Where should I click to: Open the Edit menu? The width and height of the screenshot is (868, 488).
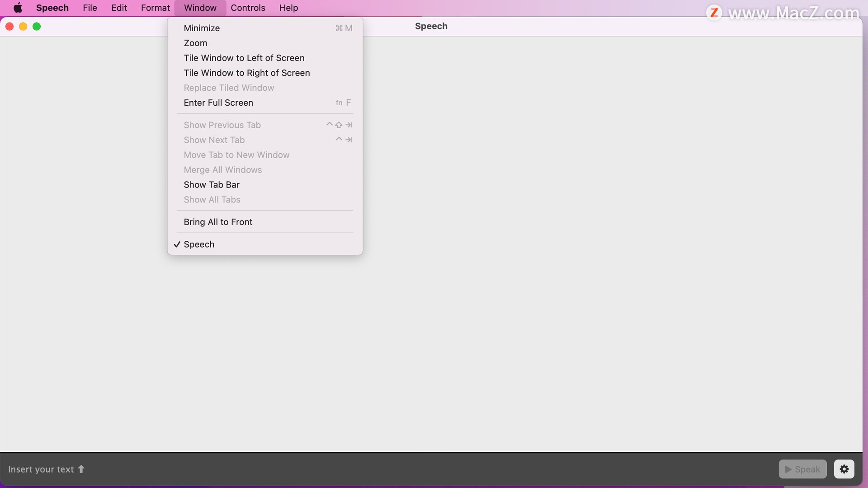[119, 8]
